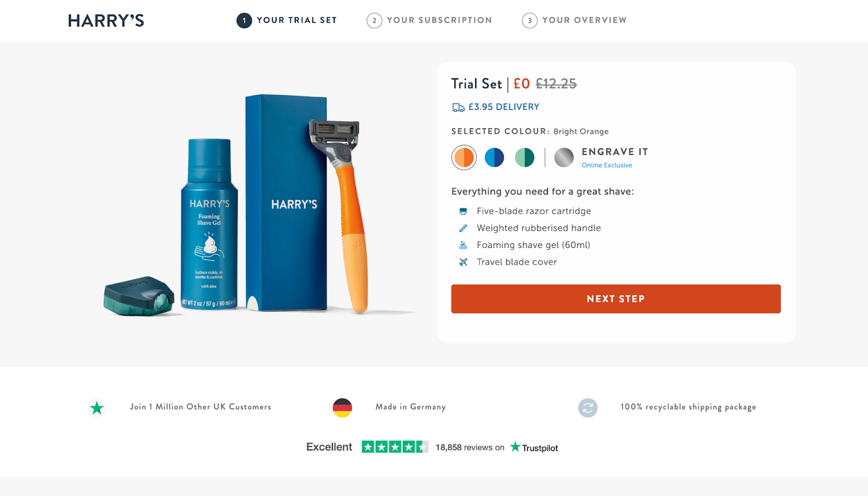This screenshot has height=496, width=868.
Task: Click the Next Step button
Action: (x=616, y=299)
